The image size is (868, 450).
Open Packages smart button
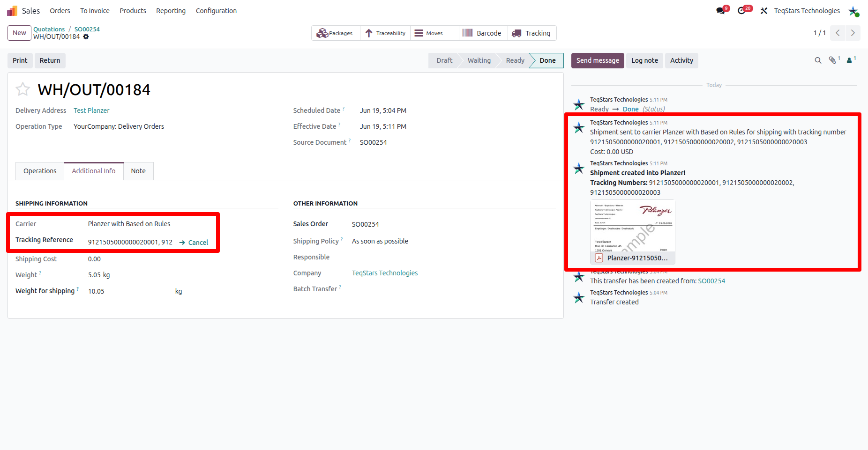click(x=335, y=33)
